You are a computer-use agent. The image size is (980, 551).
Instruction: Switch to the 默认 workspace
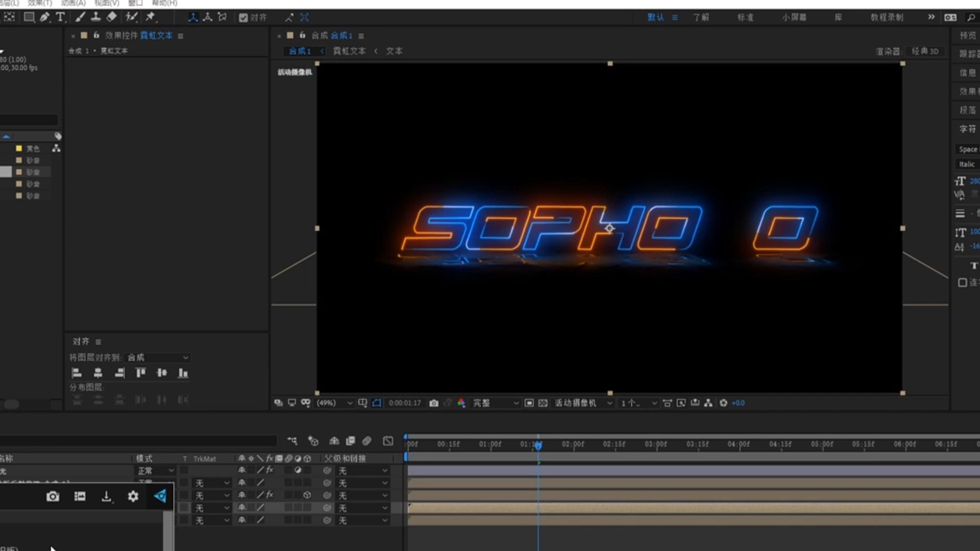click(x=656, y=17)
